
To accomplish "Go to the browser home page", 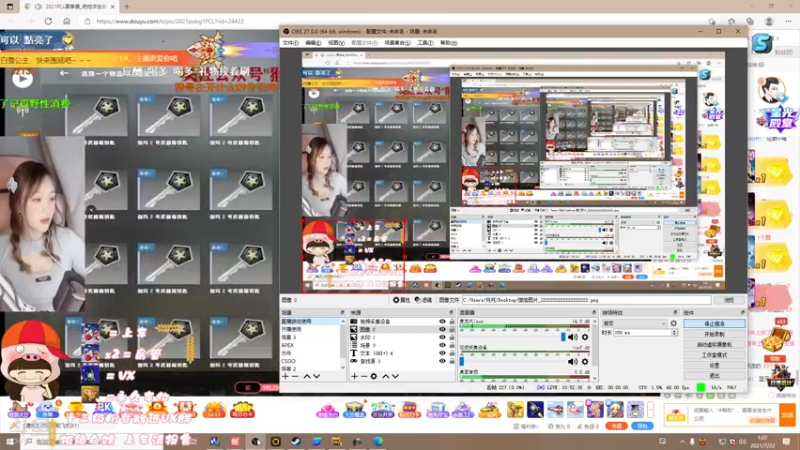I will coord(66,21).
